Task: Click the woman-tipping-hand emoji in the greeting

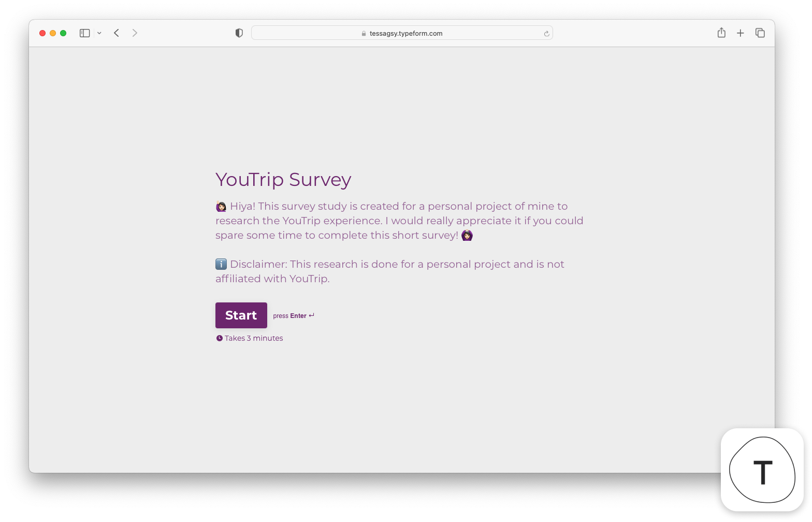Action: 221,206
